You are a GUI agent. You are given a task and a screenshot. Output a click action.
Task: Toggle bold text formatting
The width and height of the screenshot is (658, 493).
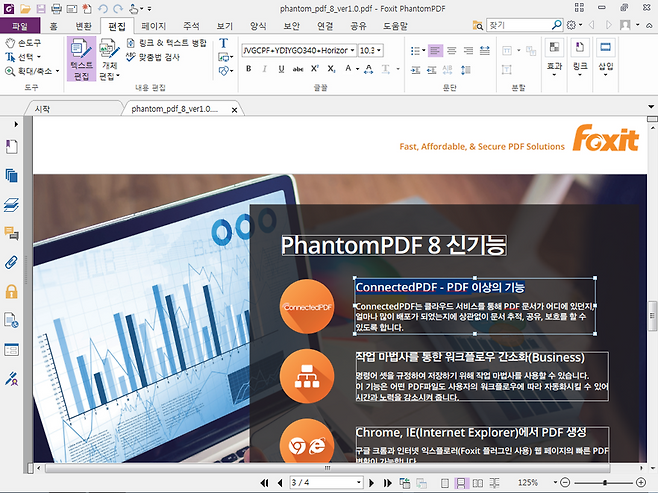click(248, 69)
